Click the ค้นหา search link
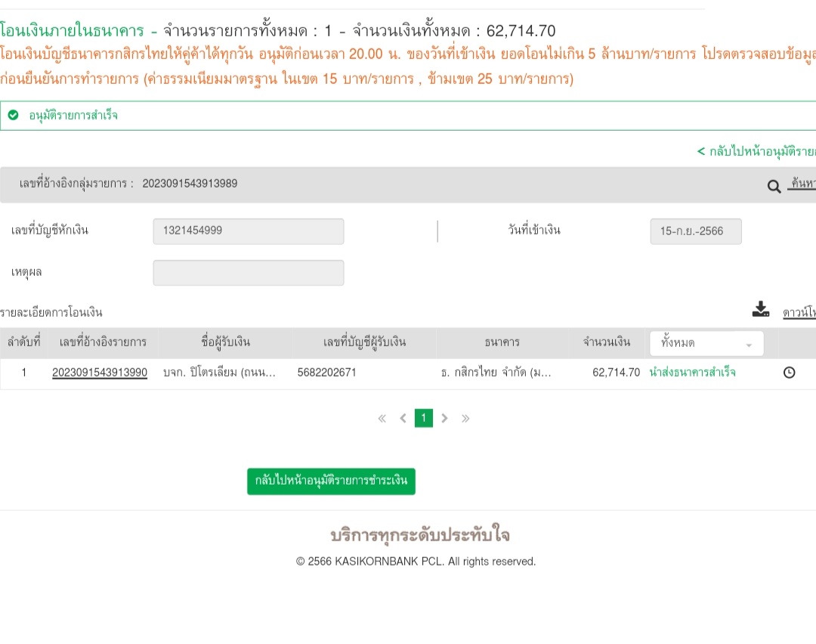Viewport: 816px width, 644px height. (x=801, y=184)
